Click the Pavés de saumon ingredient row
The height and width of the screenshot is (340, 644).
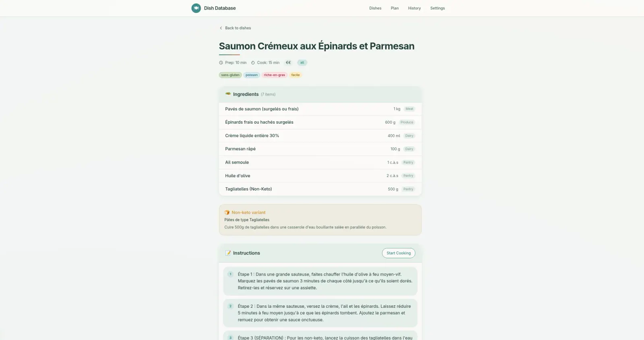[320, 109]
